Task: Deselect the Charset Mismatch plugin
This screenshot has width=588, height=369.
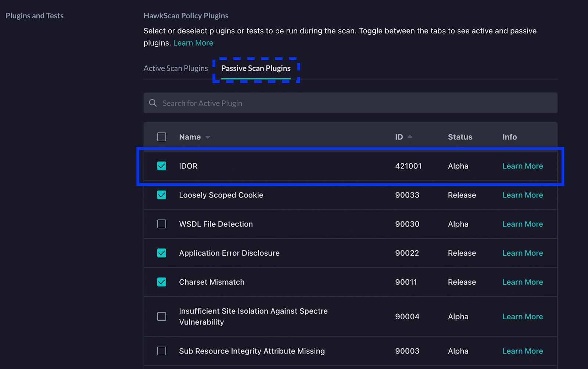Action: [x=162, y=282]
